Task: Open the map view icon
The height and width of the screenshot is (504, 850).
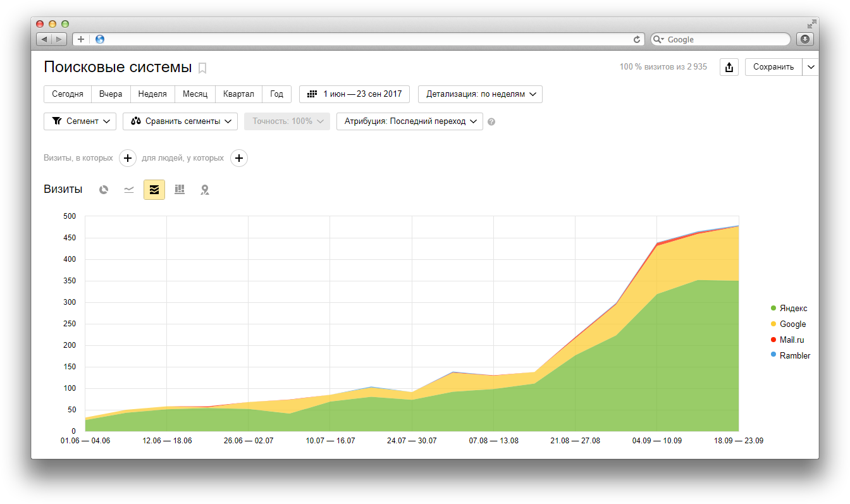Action: point(205,190)
